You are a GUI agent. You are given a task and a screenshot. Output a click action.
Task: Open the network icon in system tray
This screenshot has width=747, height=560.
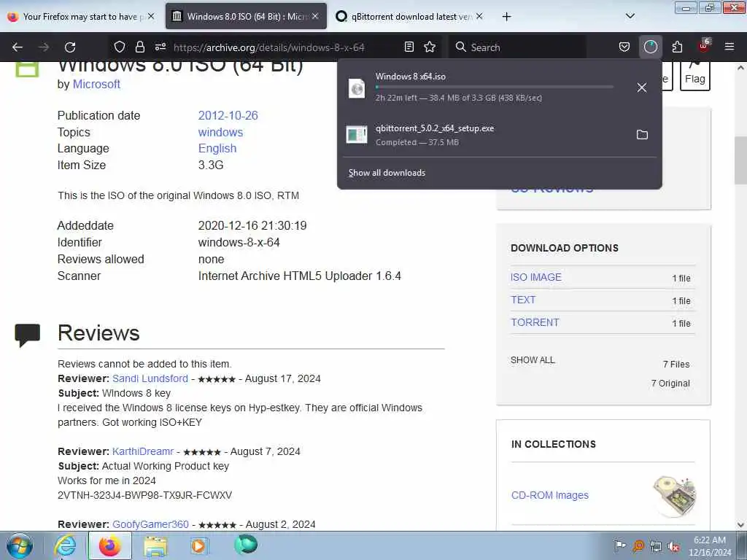(x=656, y=546)
